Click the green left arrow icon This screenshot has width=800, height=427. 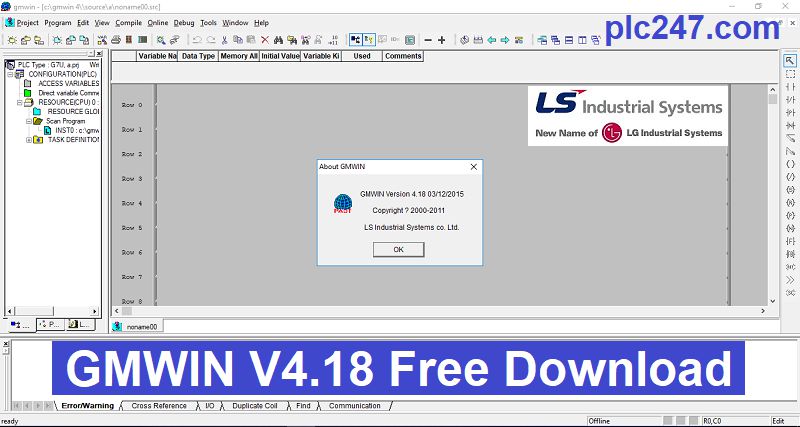pos(491,40)
